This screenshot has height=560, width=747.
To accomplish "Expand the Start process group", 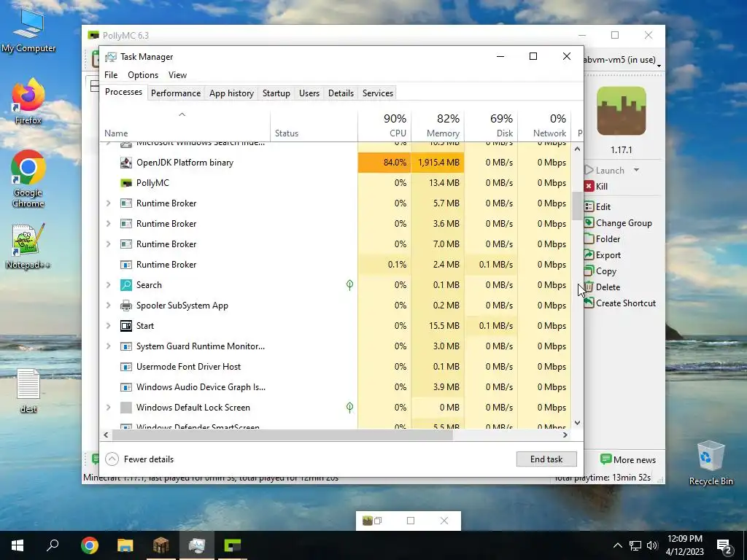I will click(x=108, y=326).
